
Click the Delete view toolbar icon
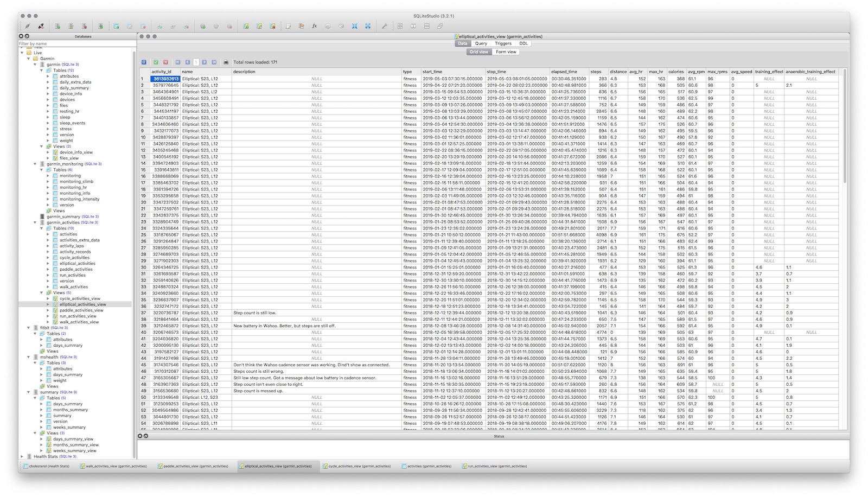point(272,26)
